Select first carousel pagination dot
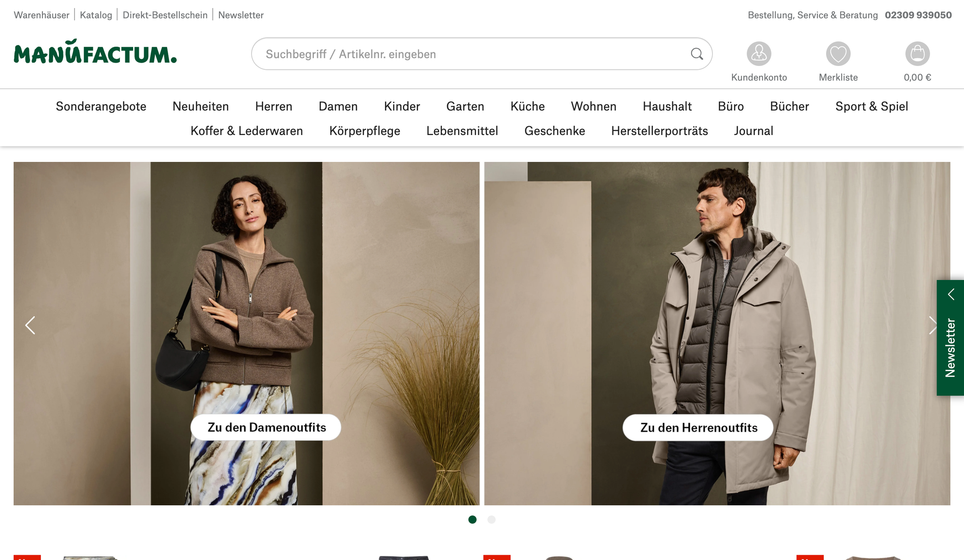 point(472,520)
